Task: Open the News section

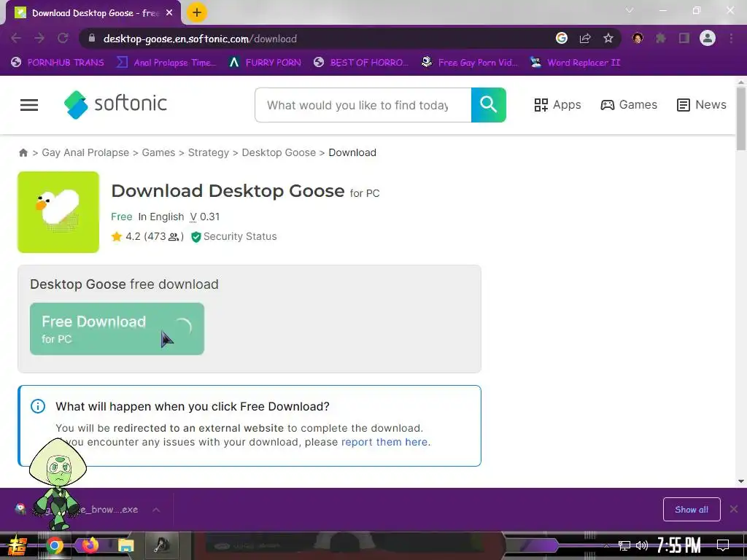Action: [702, 105]
